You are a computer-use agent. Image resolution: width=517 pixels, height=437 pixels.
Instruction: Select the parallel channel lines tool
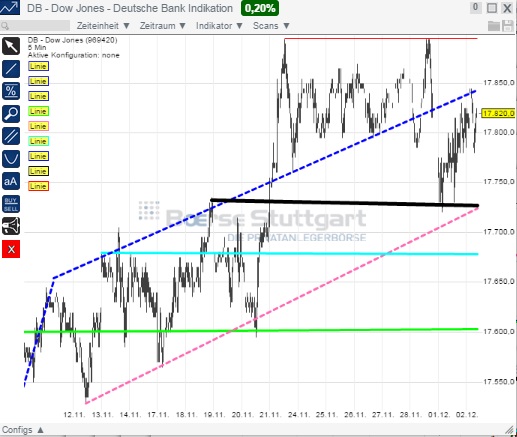(11, 136)
